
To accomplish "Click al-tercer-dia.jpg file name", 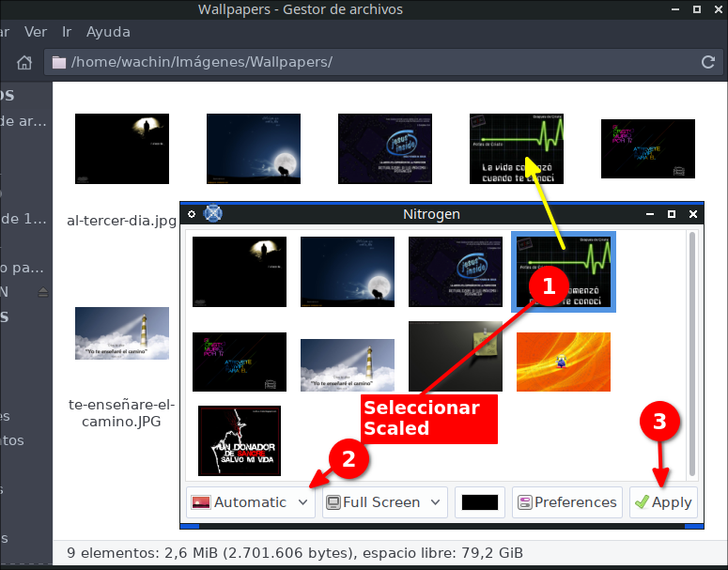I will (x=121, y=221).
